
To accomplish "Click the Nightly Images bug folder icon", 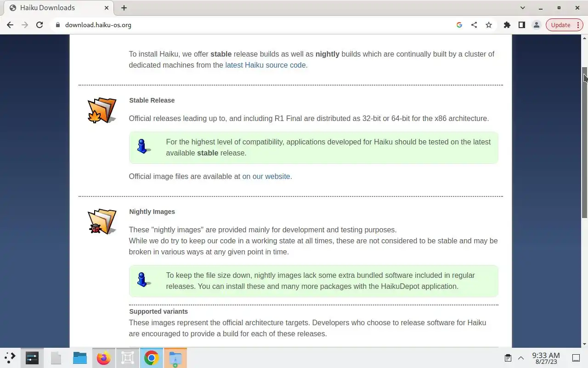I will pos(102,222).
